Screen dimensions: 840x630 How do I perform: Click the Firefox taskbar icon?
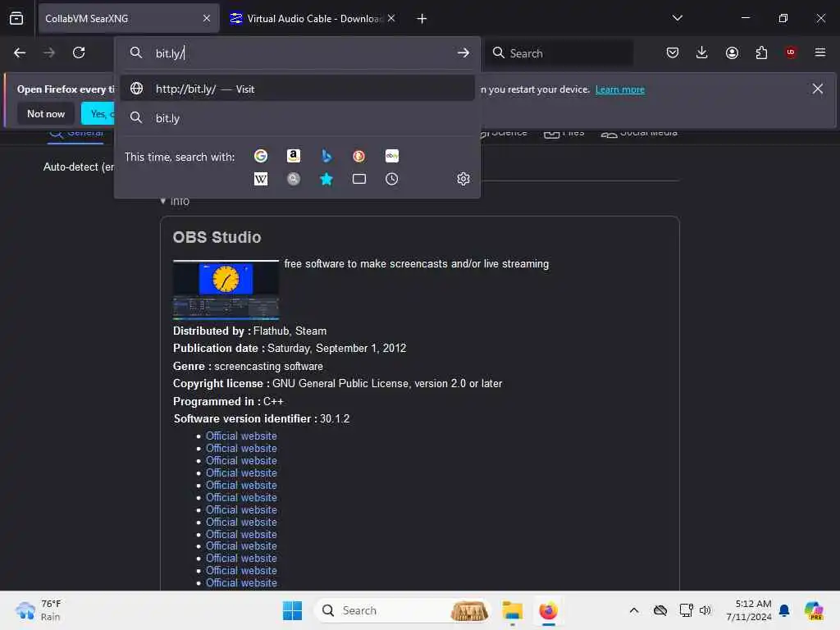tap(548, 610)
